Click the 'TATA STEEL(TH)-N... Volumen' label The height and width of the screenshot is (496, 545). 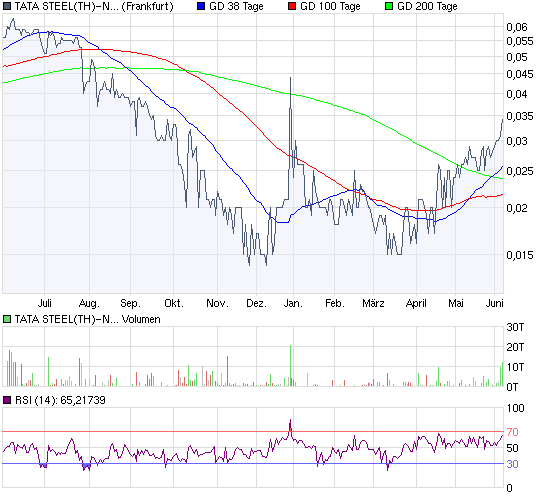coord(88,319)
